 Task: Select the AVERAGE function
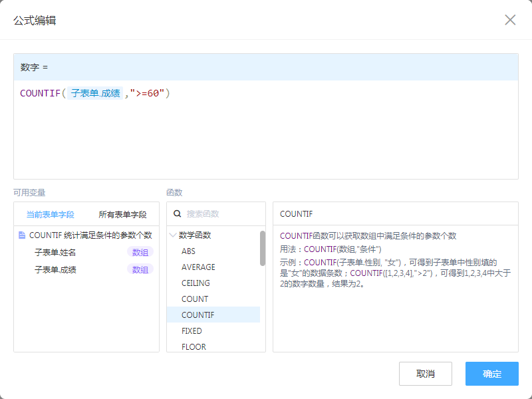198,267
